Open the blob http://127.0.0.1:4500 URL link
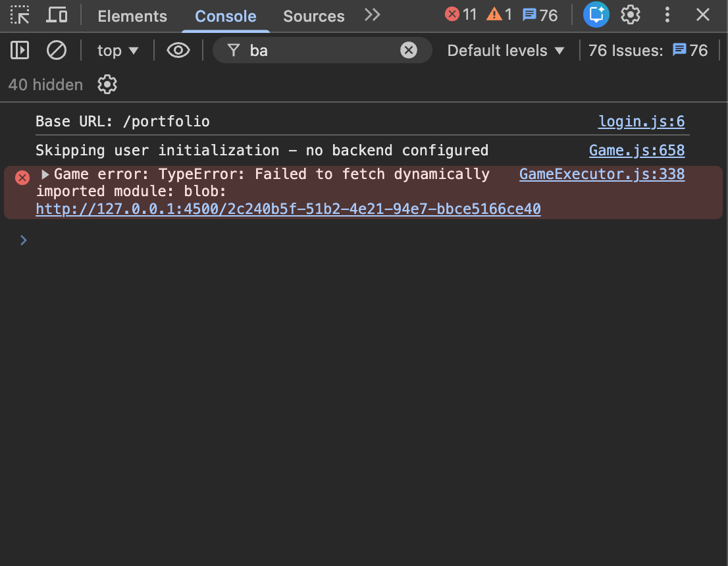 coord(288,209)
